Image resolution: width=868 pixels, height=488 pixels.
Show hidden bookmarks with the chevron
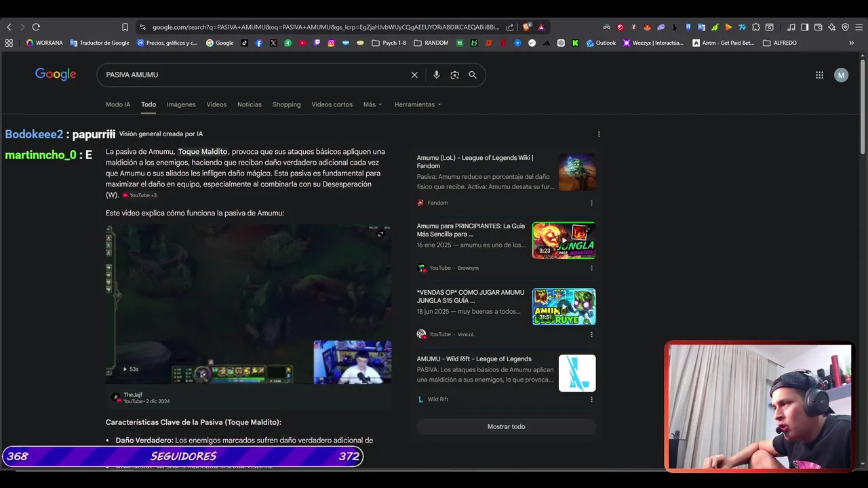click(x=852, y=43)
